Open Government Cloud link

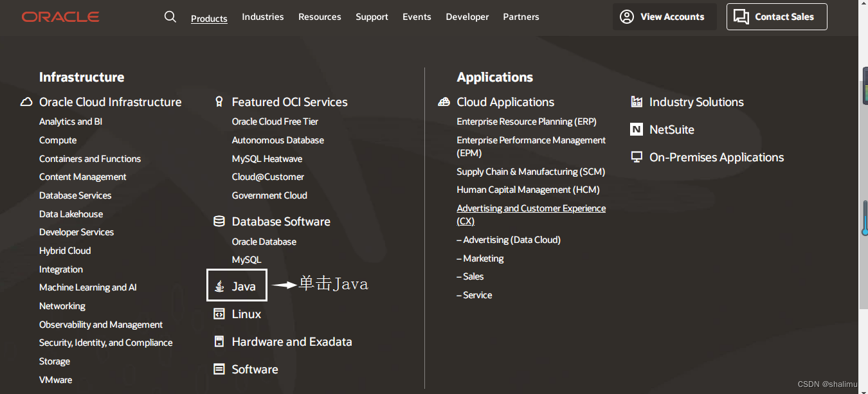(x=269, y=195)
